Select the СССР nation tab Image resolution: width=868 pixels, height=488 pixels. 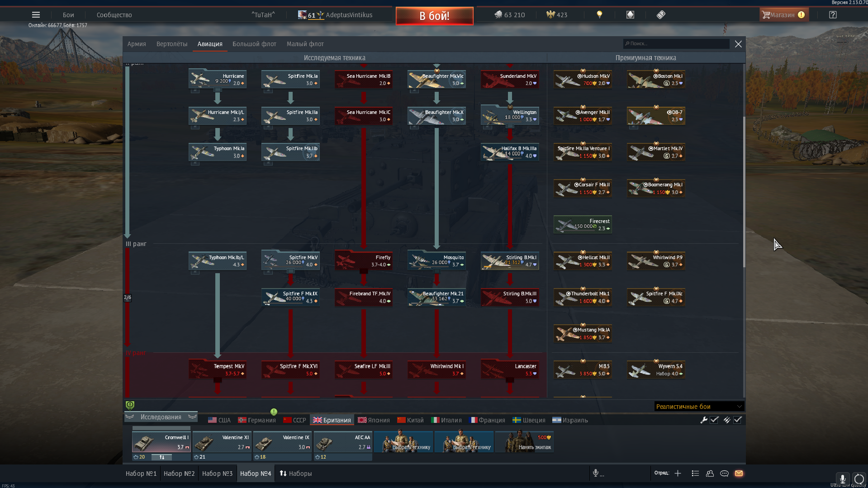coord(294,420)
